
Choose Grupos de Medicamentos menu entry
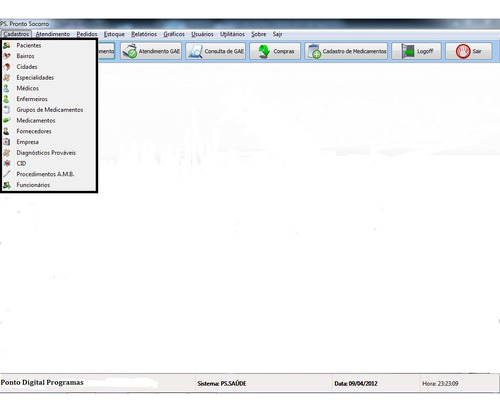(49, 110)
